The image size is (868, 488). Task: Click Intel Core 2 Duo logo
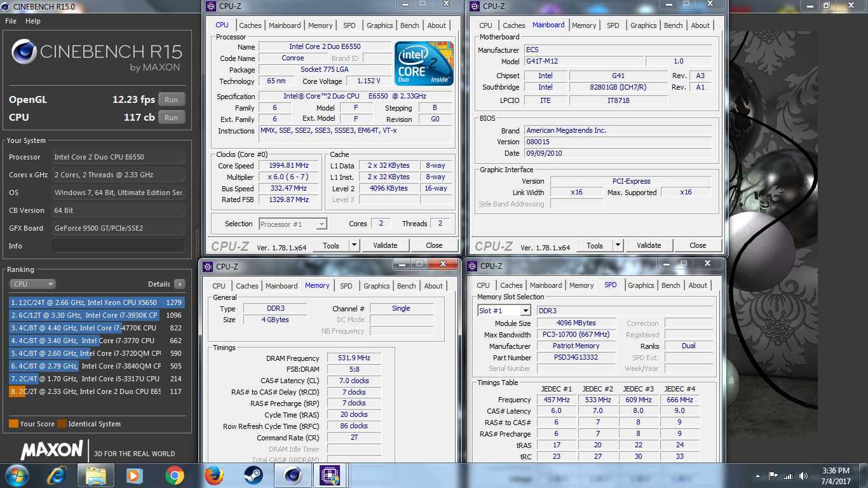(424, 63)
